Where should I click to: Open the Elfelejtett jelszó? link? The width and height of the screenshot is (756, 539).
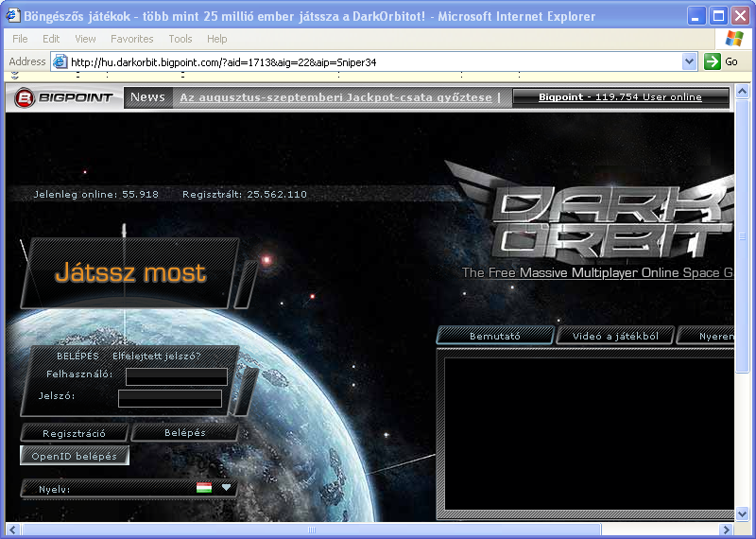click(156, 356)
